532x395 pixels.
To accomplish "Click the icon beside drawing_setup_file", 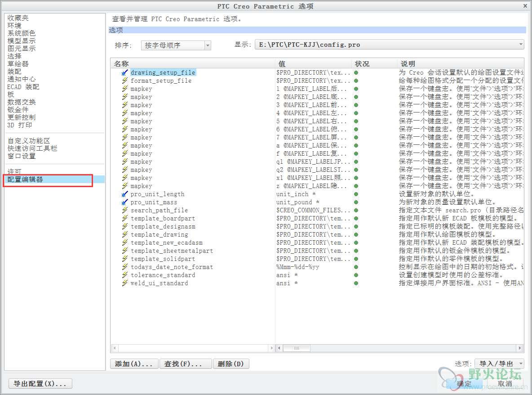I will coord(125,73).
